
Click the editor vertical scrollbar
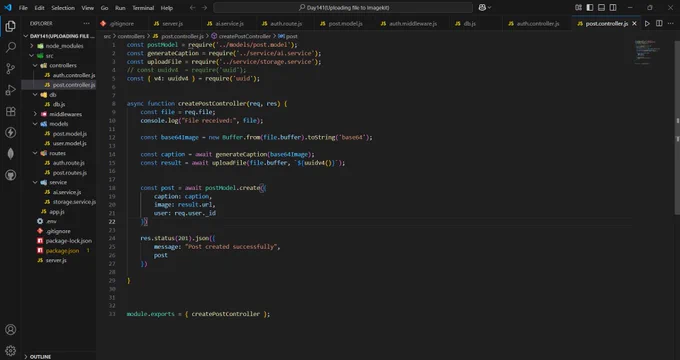(x=677, y=128)
